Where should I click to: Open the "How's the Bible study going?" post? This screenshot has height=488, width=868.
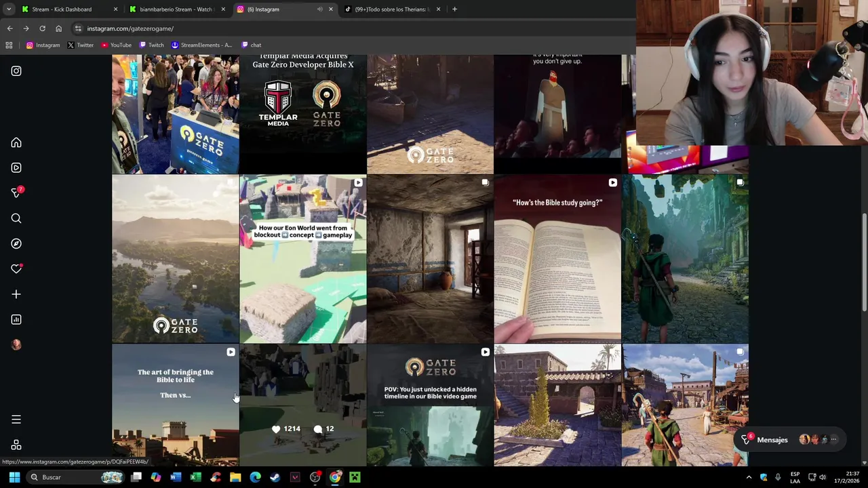(x=557, y=259)
